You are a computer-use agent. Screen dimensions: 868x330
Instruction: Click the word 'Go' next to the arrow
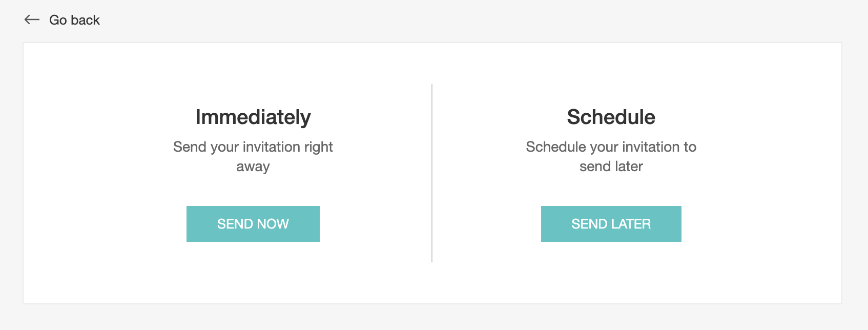(58, 20)
